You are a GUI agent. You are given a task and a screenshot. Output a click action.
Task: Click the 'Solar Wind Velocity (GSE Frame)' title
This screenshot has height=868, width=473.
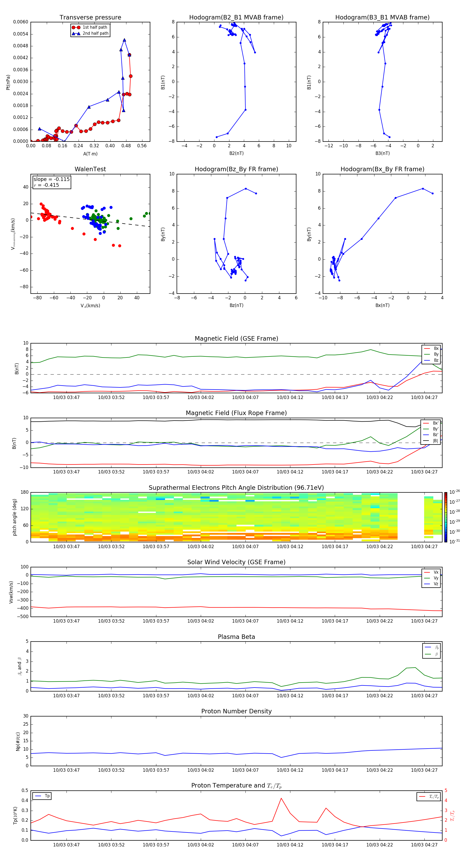coord(236,562)
